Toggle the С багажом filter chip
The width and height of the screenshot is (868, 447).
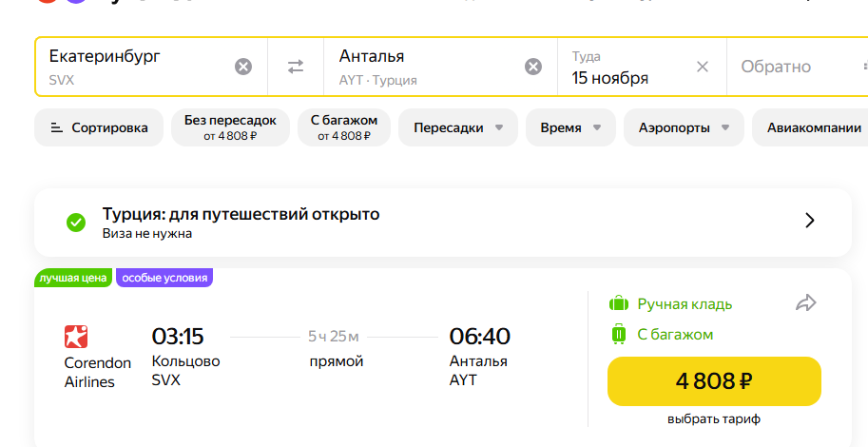click(344, 127)
